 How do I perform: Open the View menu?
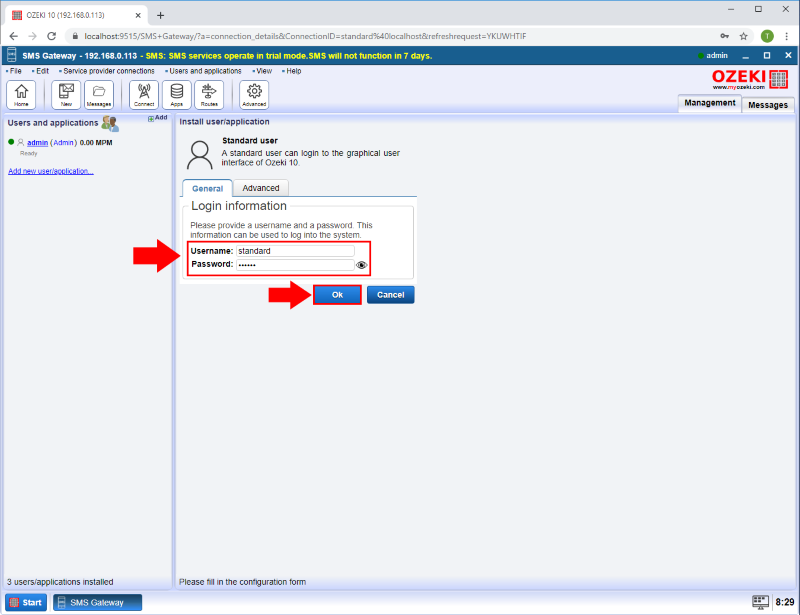pos(262,71)
